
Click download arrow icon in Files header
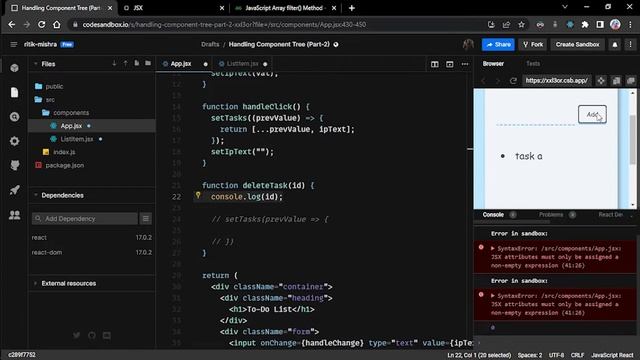pyautogui.click(x=114, y=63)
